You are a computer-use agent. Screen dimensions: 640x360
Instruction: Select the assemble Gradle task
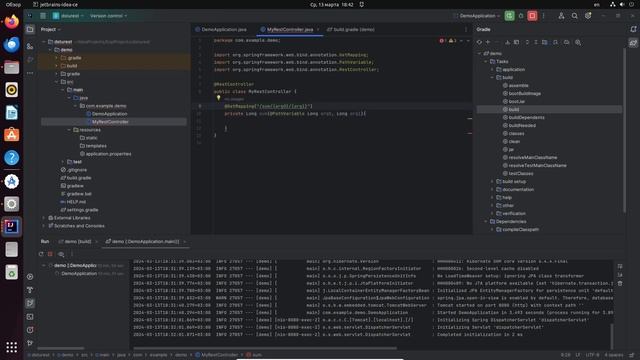pyautogui.click(x=518, y=85)
